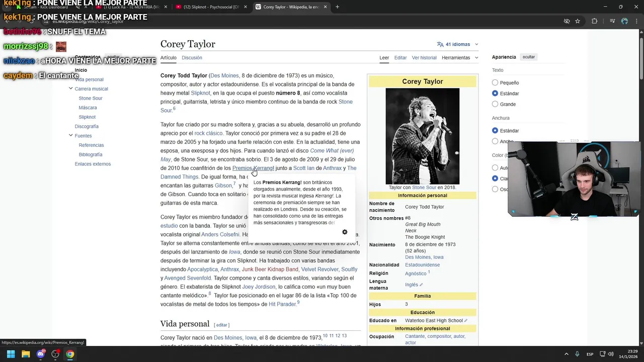644x362 pixels.
Task: Open Google Chrome from the taskbar
Action: (x=70, y=354)
